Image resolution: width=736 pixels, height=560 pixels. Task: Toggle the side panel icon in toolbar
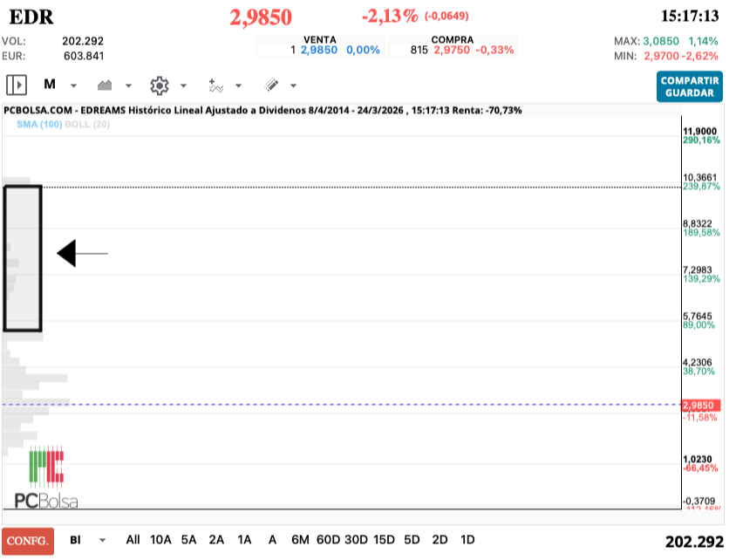tap(17, 85)
